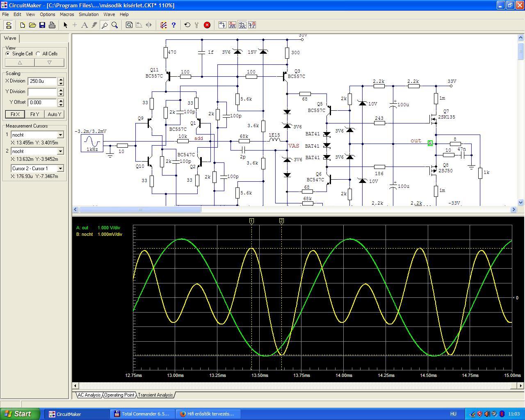
Task: Select the Single Cell radio button
Action: tap(8, 54)
